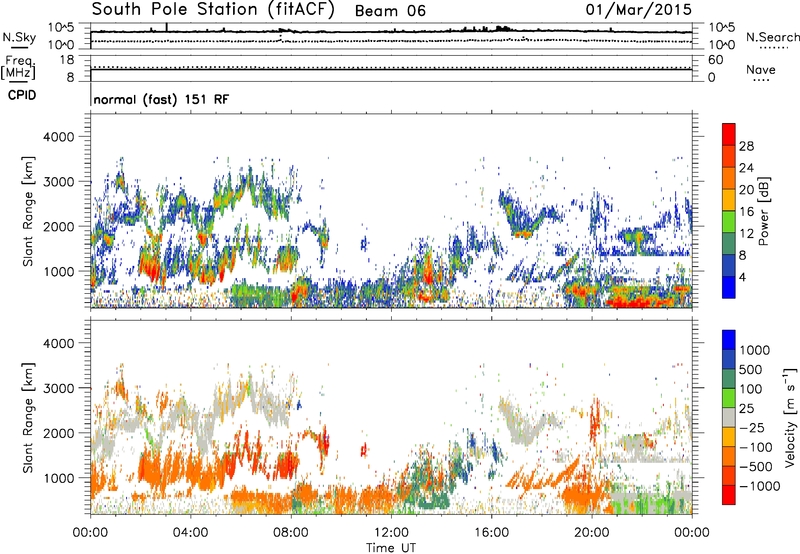Click the '60' Nave axis value
The image size is (800, 554).
(x=715, y=60)
